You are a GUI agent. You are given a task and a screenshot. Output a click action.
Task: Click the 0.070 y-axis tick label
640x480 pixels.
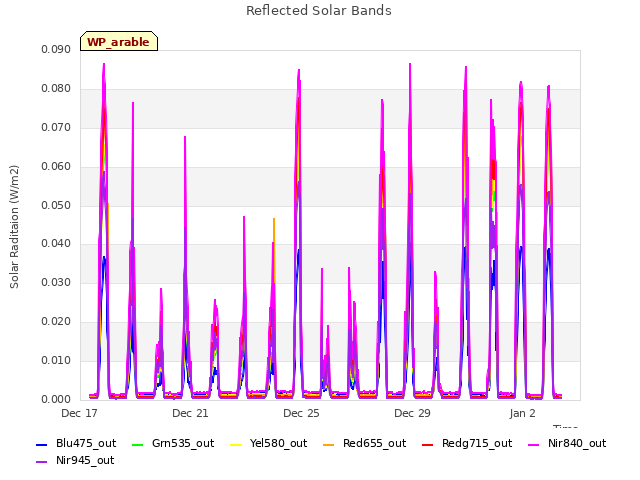[x=56, y=127]
